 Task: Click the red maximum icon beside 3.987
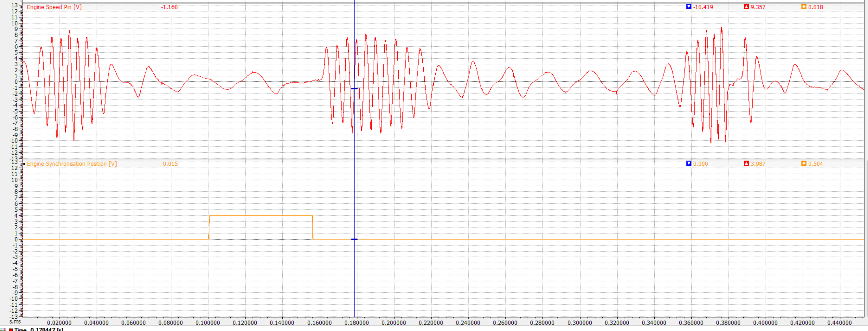(x=746, y=163)
